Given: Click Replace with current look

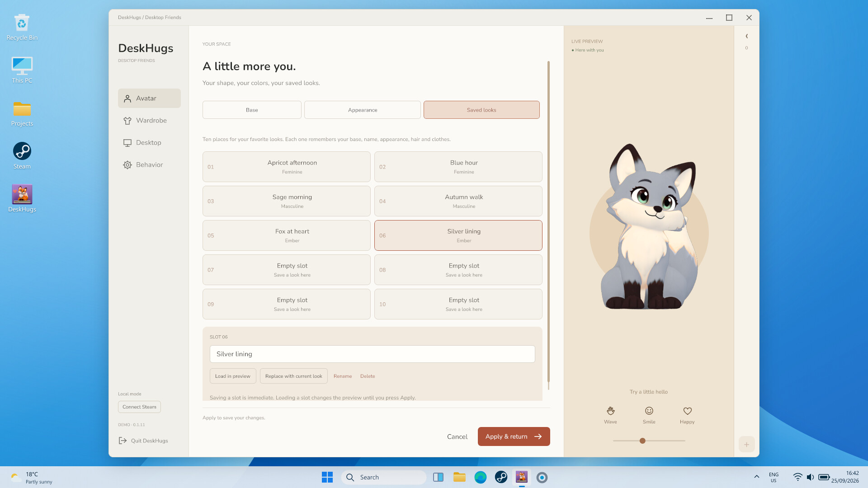Looking at the screenshot, I should coord(294,376).
